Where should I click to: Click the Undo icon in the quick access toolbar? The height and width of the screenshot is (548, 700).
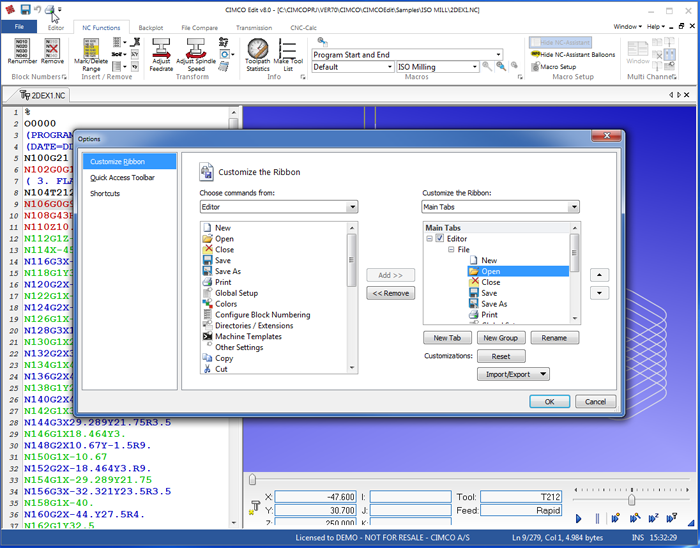coord(38,9)
